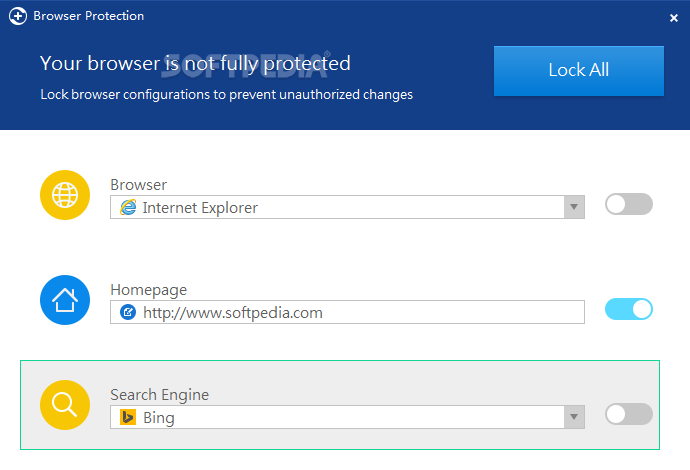Screen dimensions: 690x470
Task: Click the 'Your browser is not fully protected' heading
Action: 195,64
